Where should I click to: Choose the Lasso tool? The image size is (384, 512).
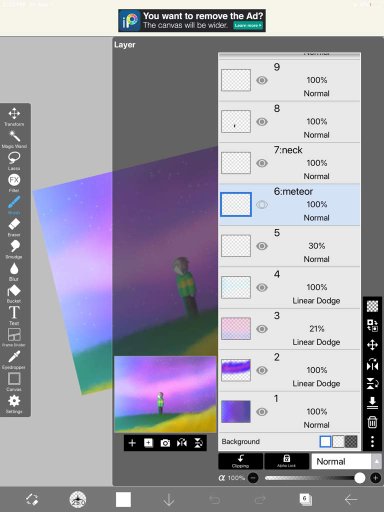[x=14, y=161]
